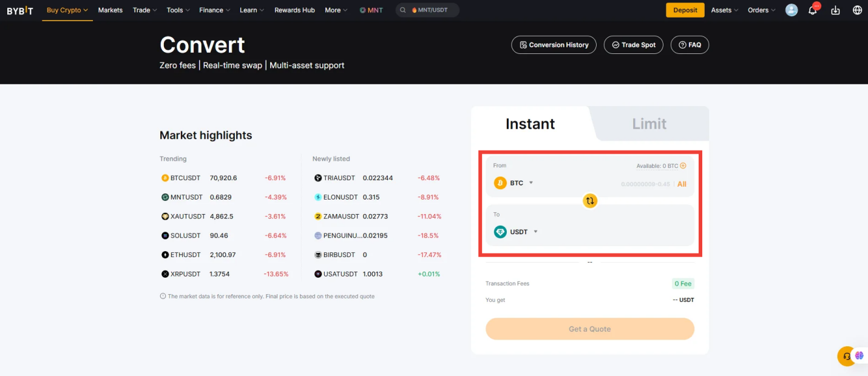Open the Buy Crypto menu
Viewport: 868px width, 376px height.
[x=67, y=10]
